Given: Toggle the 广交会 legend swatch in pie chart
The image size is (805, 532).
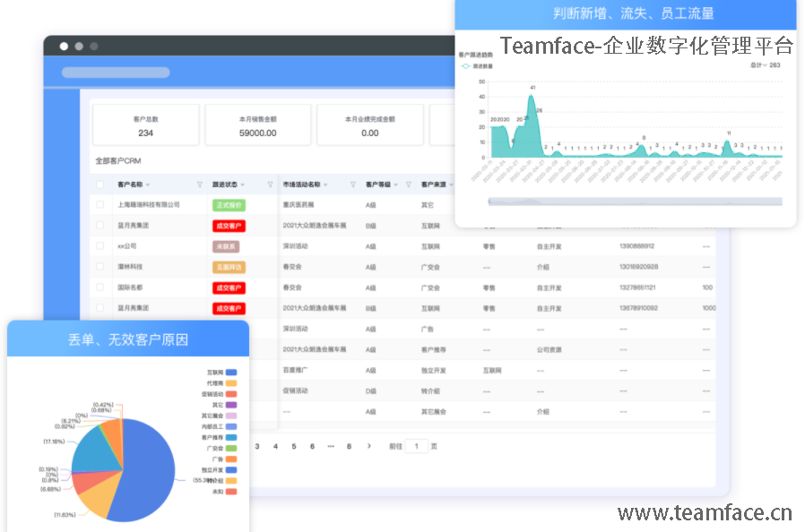Looking at the screenshot, I should [x=231, y=449].
